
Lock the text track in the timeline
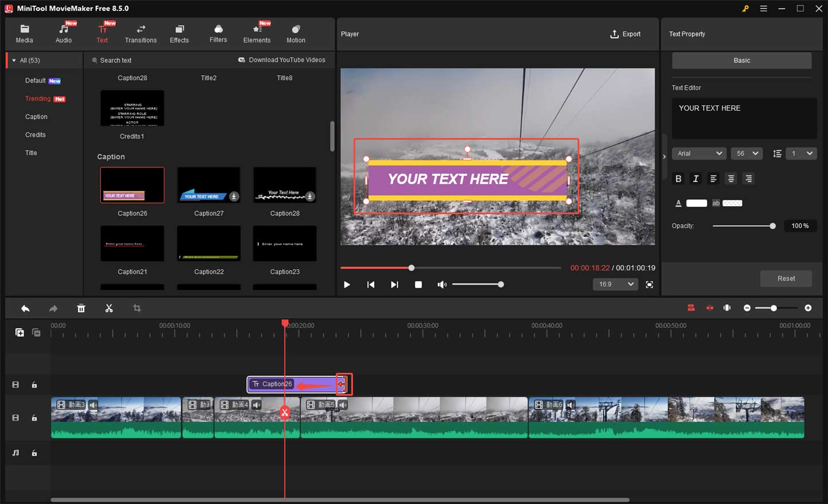(x=34, y=385)
